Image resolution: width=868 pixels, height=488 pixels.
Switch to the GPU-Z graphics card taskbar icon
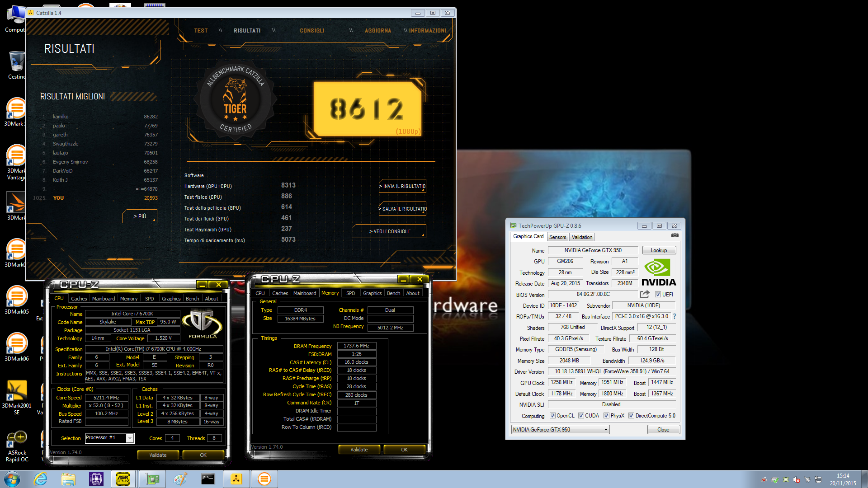[152, 479]
